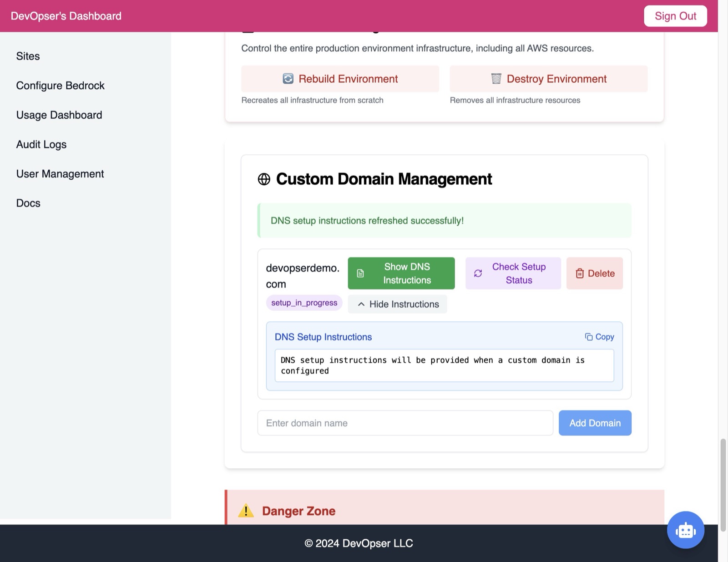The height and width of the screenshot is (562, 728).
Task: Click the rebuild arrows icon next to Rebuild Environment
Action: click(x=288, y=79)
